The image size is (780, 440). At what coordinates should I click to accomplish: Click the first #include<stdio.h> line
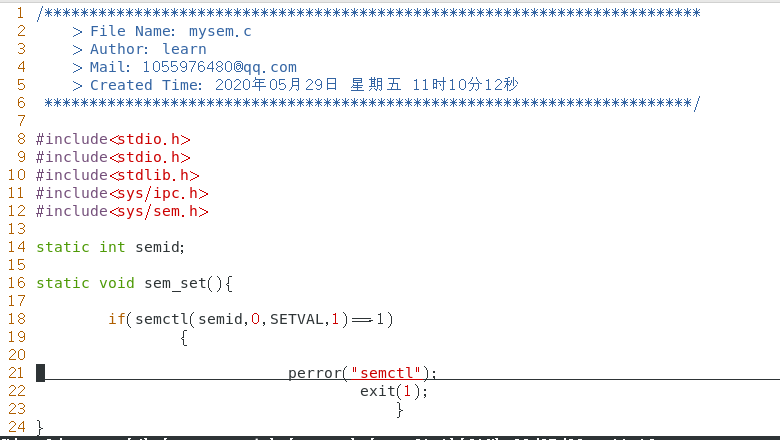(113, 139)
